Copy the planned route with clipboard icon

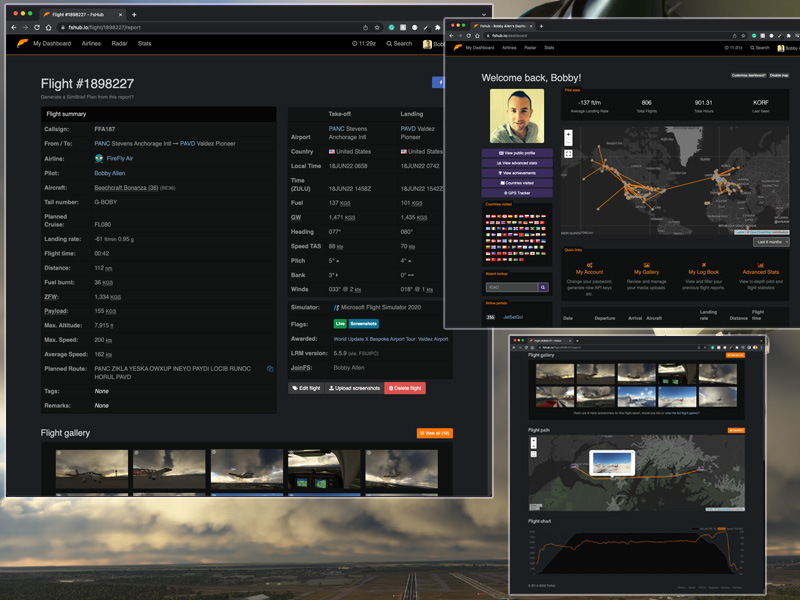tap(270, 368)
